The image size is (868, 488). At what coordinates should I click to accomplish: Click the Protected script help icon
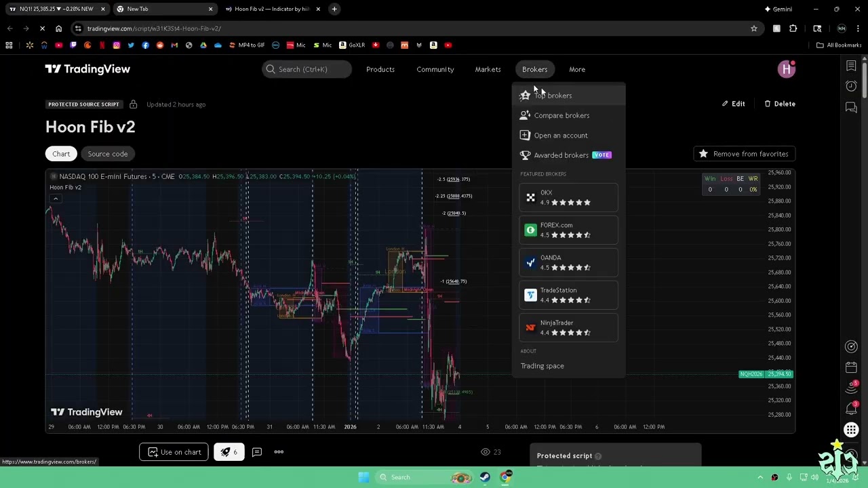(598, 456)
